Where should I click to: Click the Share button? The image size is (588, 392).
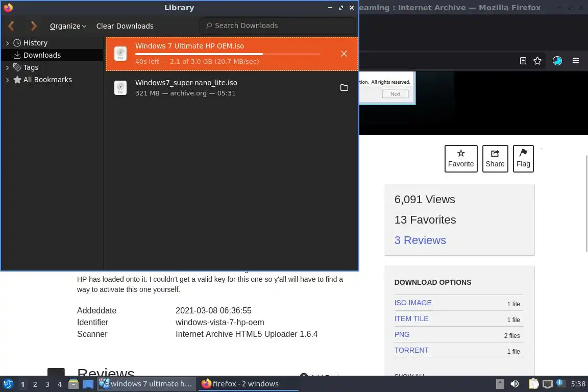click(x=495, y=159)
